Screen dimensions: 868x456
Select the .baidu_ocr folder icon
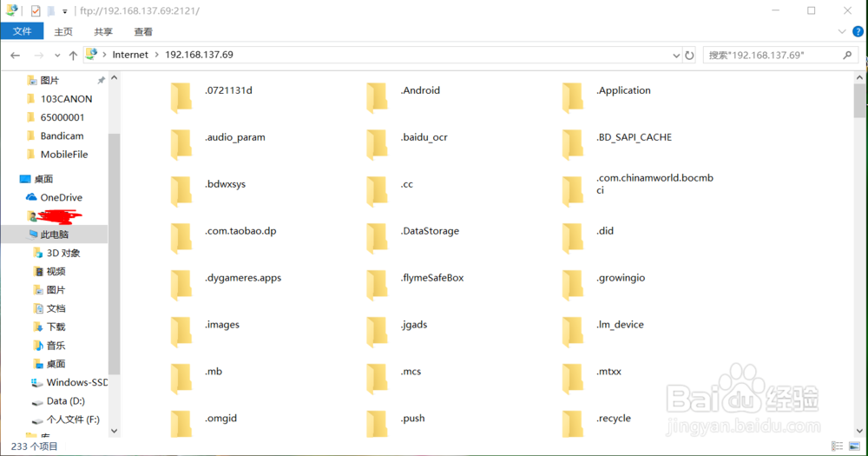coord(377,144)
